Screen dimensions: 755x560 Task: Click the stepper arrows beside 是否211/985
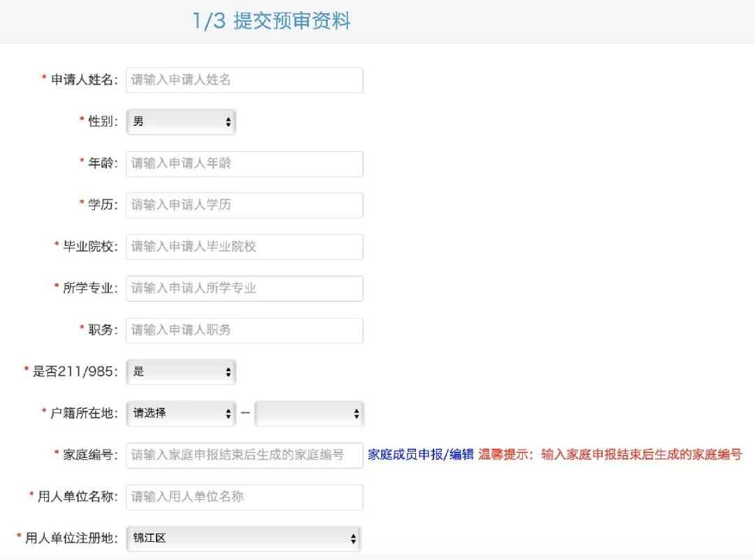click(x=227, y=372)
